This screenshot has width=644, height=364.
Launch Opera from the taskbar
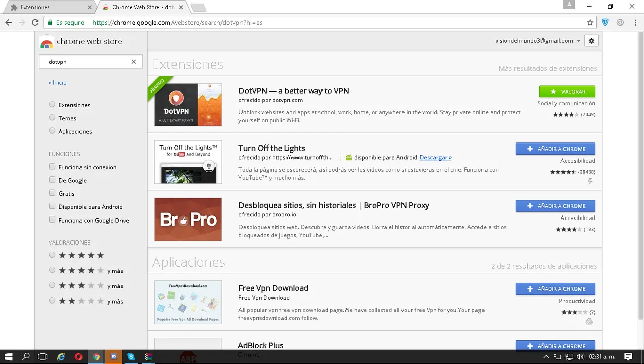(78, 357)
